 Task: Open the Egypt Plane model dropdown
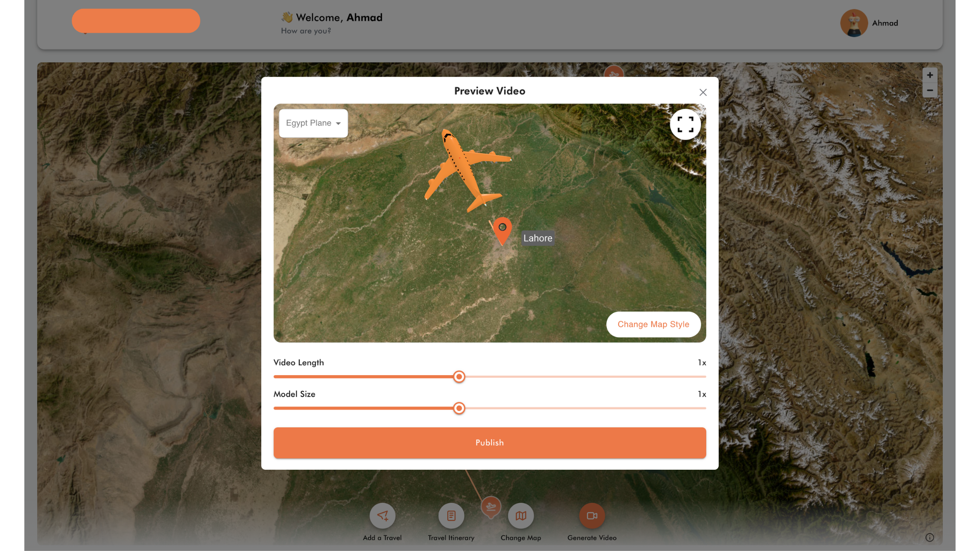313,123
